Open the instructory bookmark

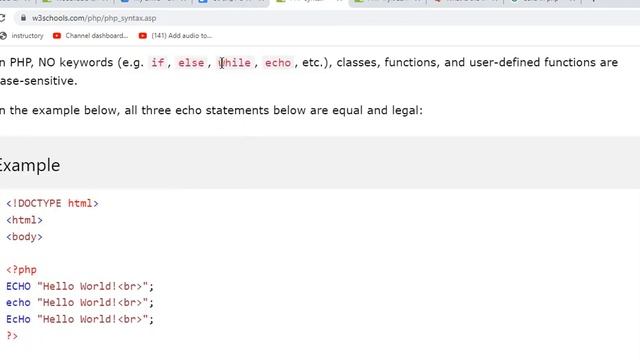pyautogui.click(x=22, y=36)
